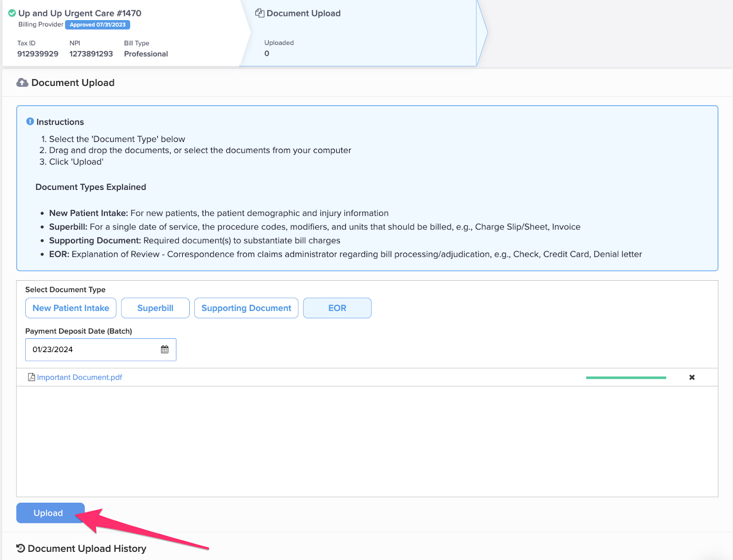Choose EOR document type
Screen dimensions: 733x560
pyautogui.click(x=337, y=308)
